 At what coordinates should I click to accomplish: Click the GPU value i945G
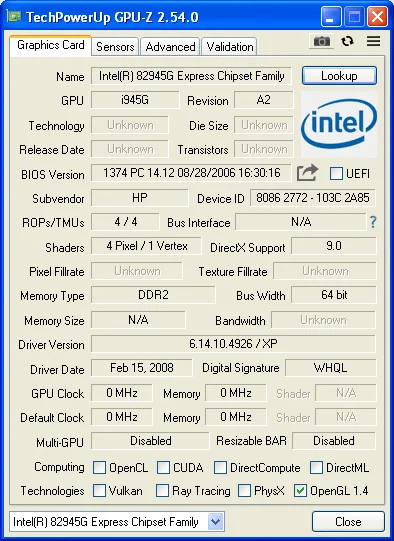coord(135,100)
